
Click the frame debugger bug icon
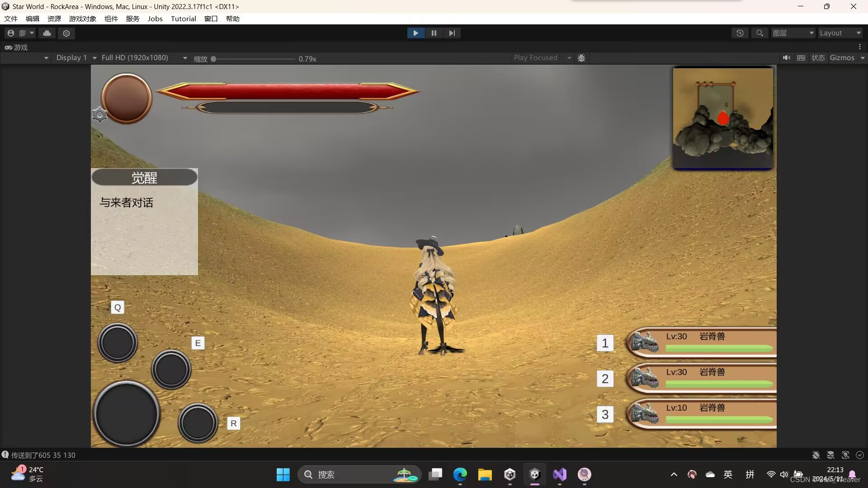pyautogui.click(x=581, y=58)
